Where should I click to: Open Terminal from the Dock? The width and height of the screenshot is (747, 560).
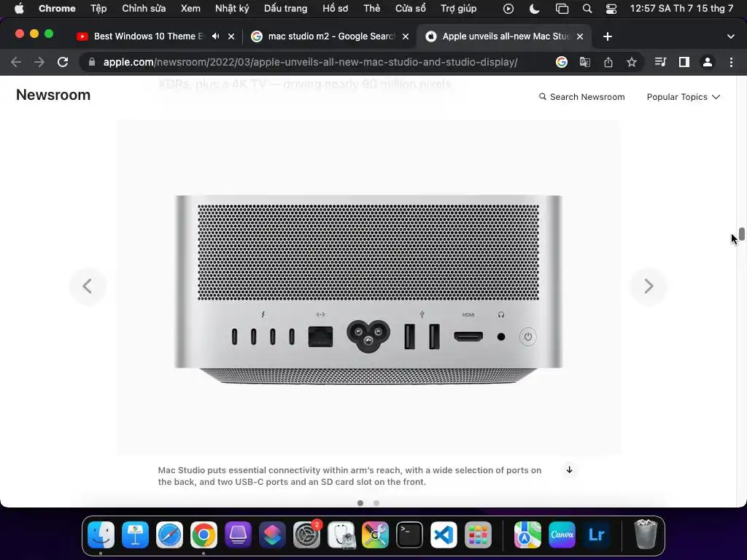coord(410,534)
